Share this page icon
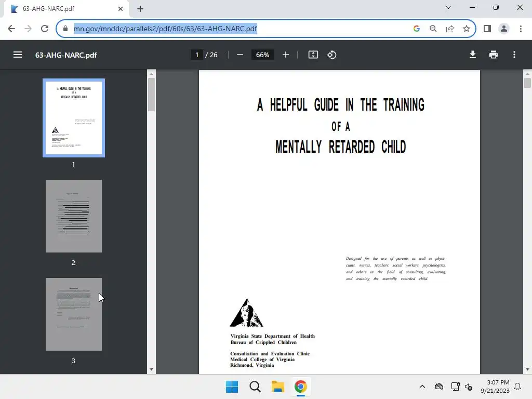 point(450,29)
